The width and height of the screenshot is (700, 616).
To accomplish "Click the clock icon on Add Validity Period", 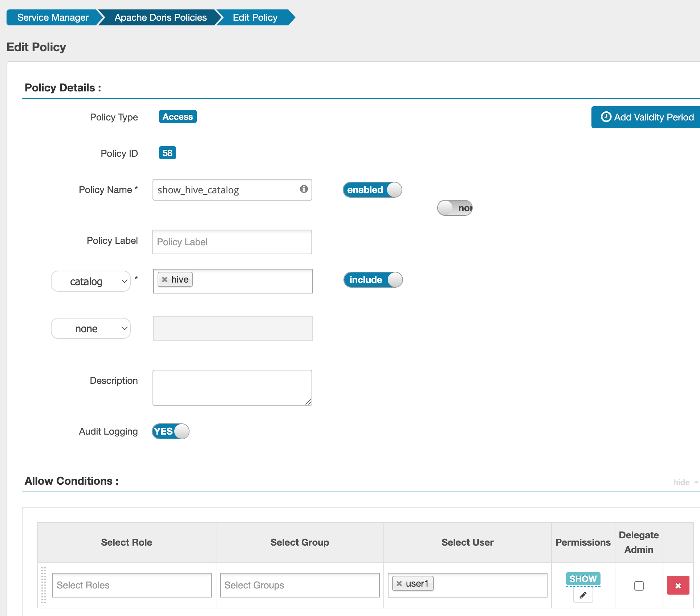I will 606,117.
